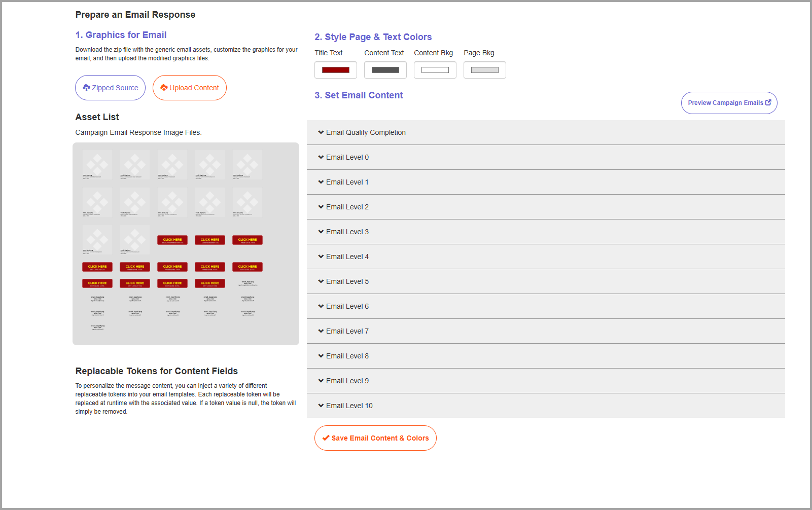Open the Title Text color picker
The height and width of the screenshot is (510, 812).
pyautogui.click(x=335, y=70)
